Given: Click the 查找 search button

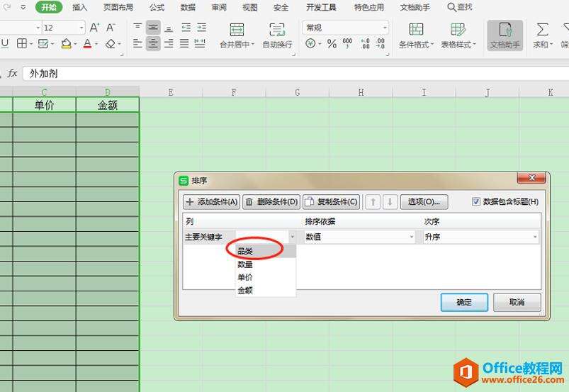Looking at the screenshot, I should tap(460, 7).
